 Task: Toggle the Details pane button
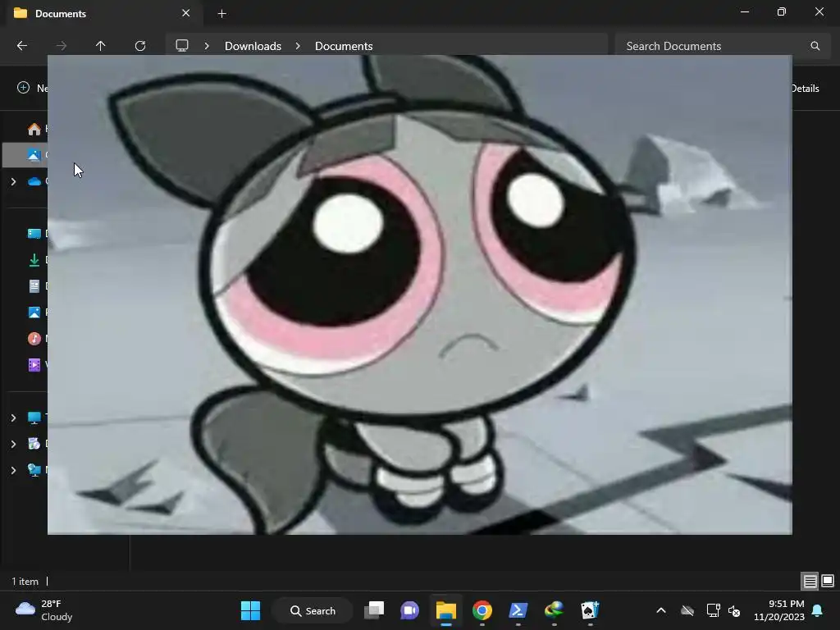click(x=806, y=89)
